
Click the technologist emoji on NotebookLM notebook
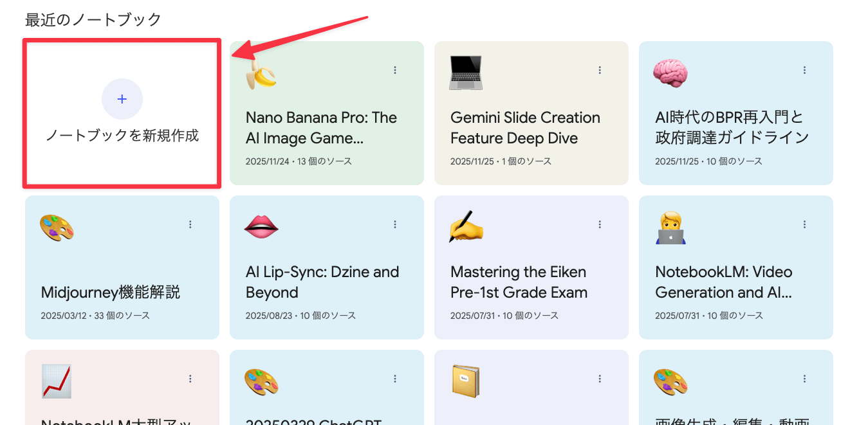[670, 228]
